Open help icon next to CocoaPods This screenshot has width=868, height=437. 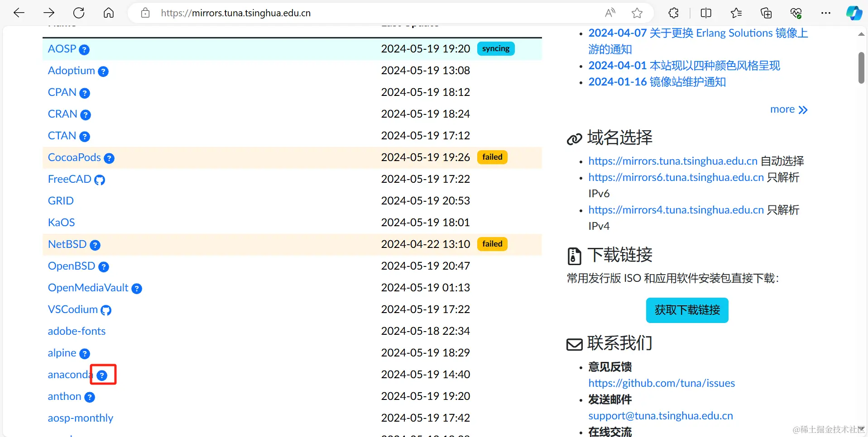[109, 158]
